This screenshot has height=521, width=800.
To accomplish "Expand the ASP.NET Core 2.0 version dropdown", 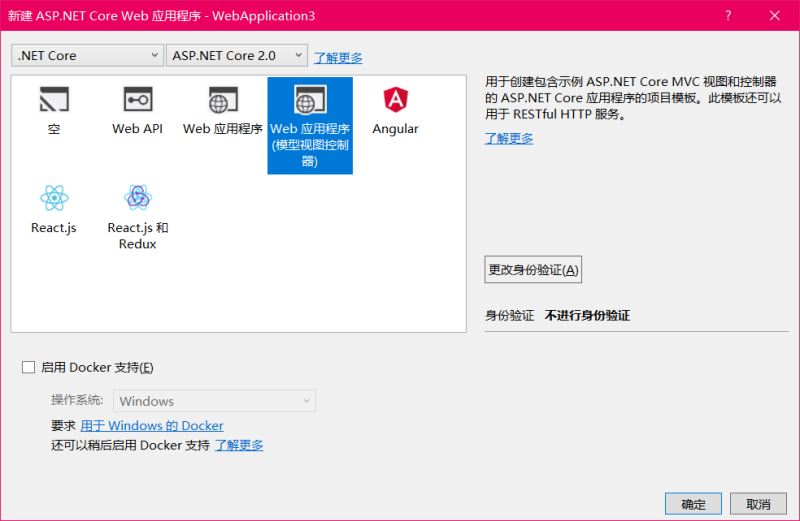I will point(236,56).
